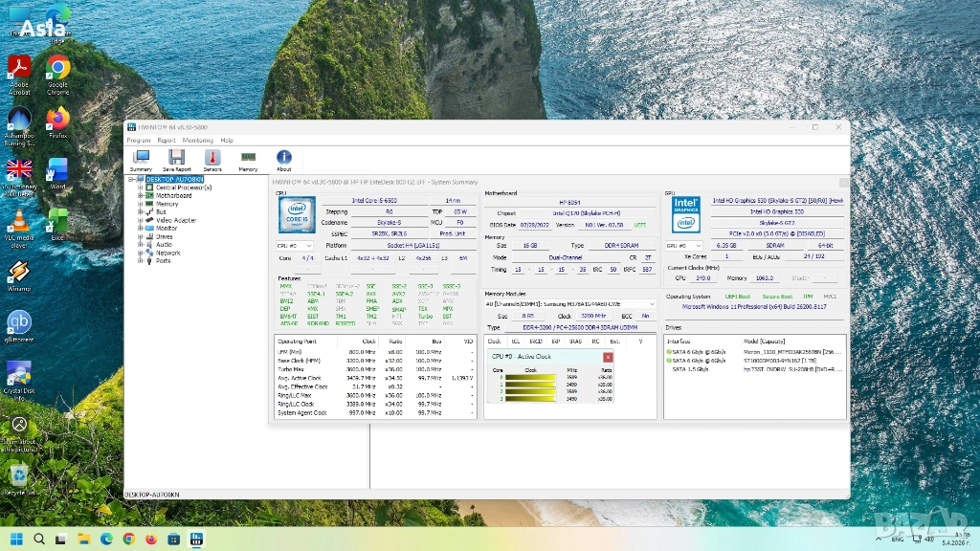Open the About info icon
Image resolution: width=980 pixels, height=551 pixels.
tap(284, 159)
